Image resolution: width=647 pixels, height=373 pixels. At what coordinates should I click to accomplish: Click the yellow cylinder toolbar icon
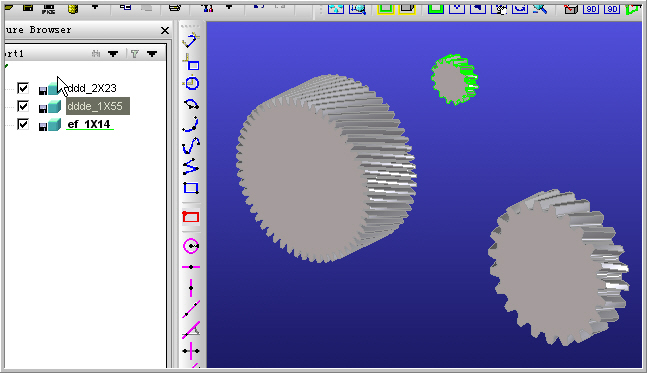click(x=73, y=9)
